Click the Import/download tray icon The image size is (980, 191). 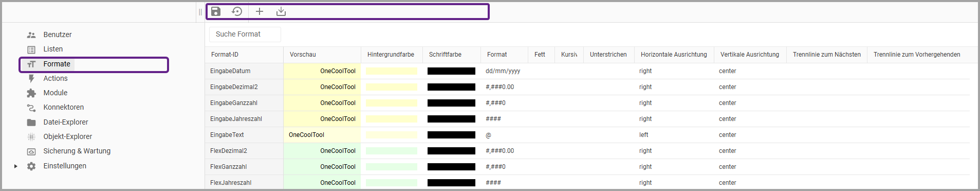pos(281,11)
